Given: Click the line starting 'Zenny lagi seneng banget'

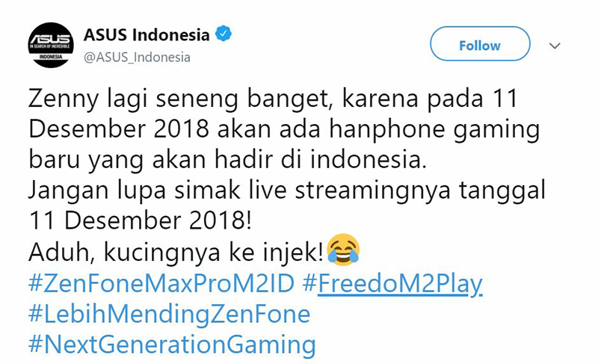Looking at the screenshot, I should (x=273, y=99).
